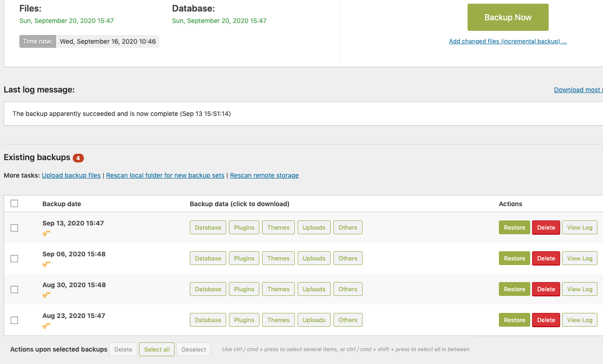Image resolution: width=603 pixels, height=364 pixels.
Task: Delete the Aug 30, 2020 backup
Action: 546,289
